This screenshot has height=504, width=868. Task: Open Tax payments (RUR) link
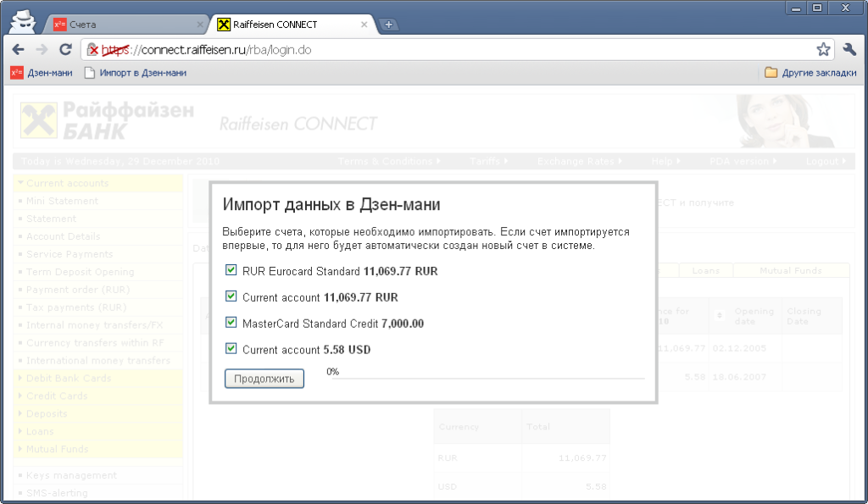click(x=76, y=307)
